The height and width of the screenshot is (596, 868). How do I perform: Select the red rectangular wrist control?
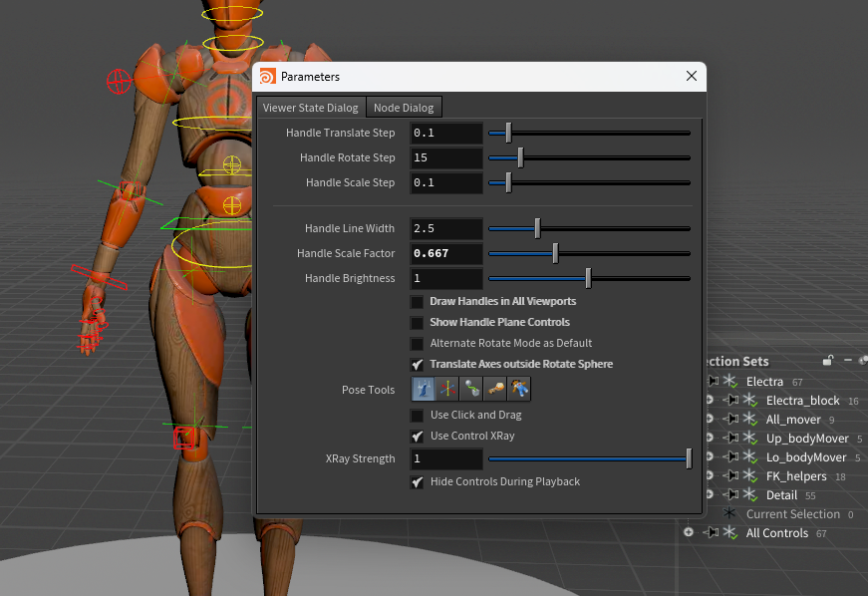click(x=99, y=277)
